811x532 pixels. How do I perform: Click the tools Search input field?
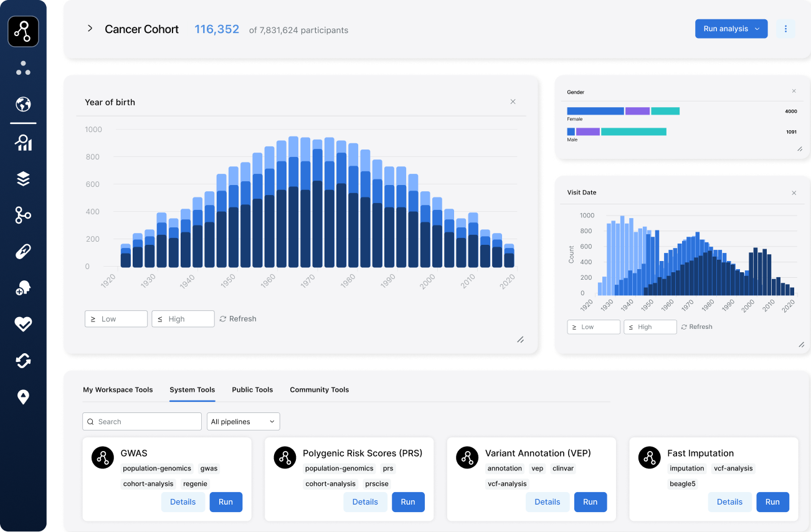click(x=142, y=422)
